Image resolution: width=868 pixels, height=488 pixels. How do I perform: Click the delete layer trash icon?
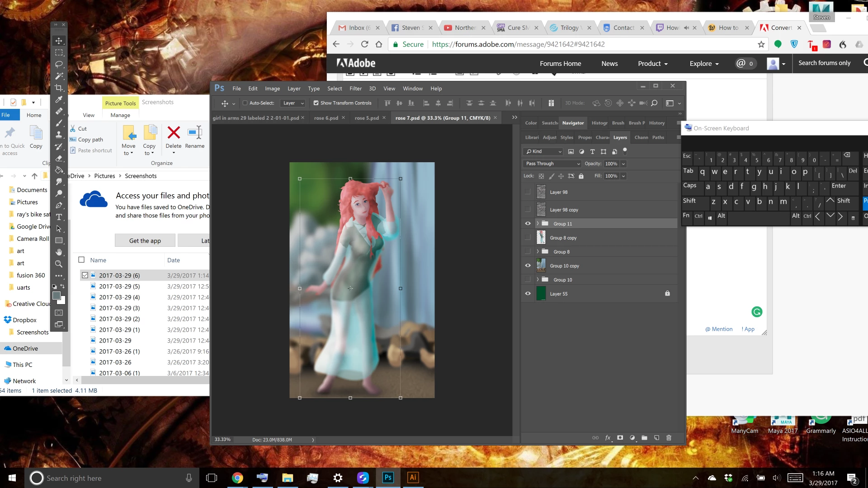tap(669, 437)
